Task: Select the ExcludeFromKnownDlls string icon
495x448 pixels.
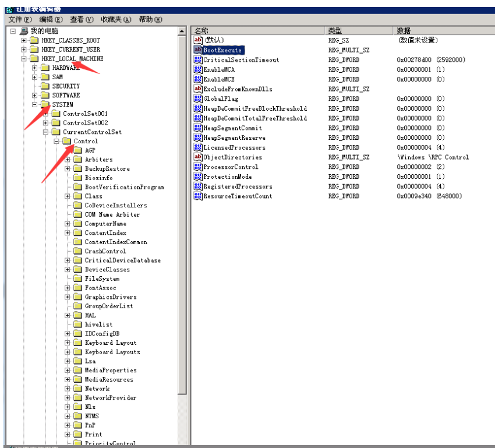Action: point(198,89)
